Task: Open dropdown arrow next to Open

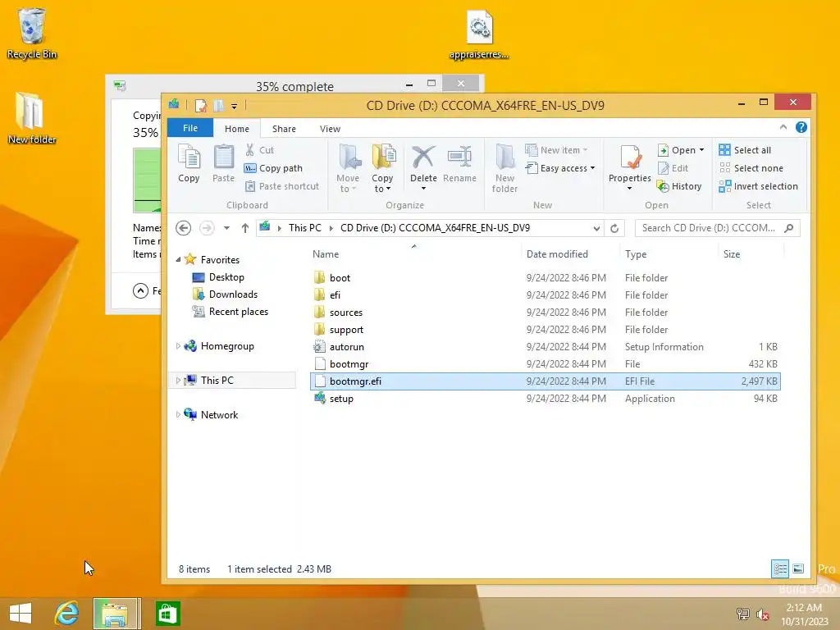Action: coord(702,150)
